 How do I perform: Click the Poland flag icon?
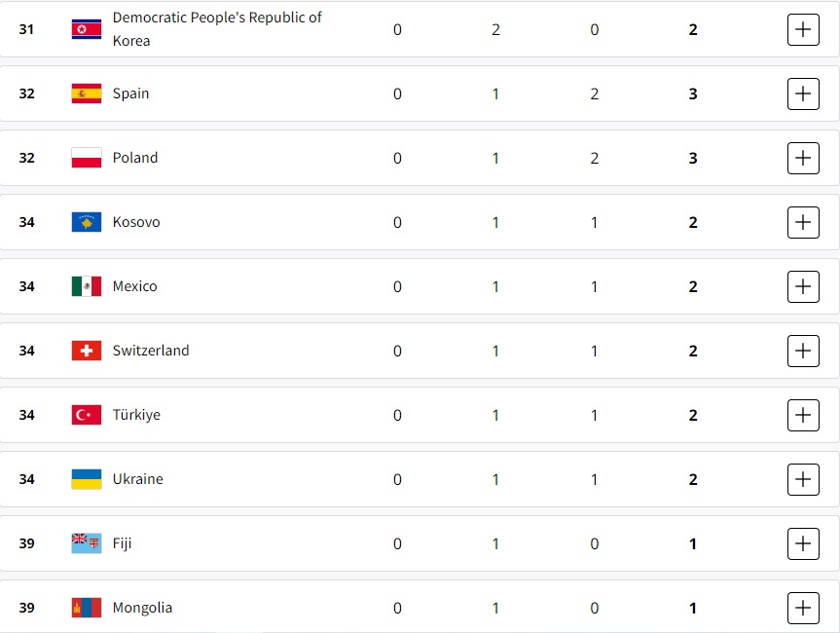click(87, 158)
